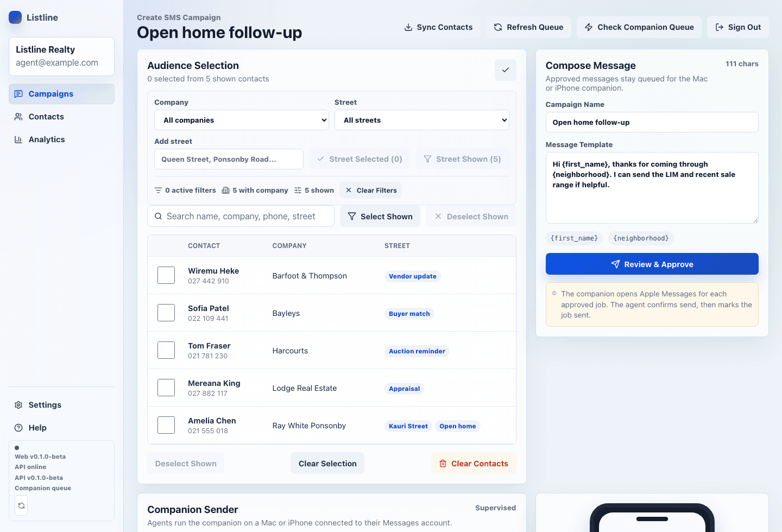The height and width of the screenshot is (532, 782).
Task: Click the circular arrows icon on Refresh Queue
Action: [498, 27]
